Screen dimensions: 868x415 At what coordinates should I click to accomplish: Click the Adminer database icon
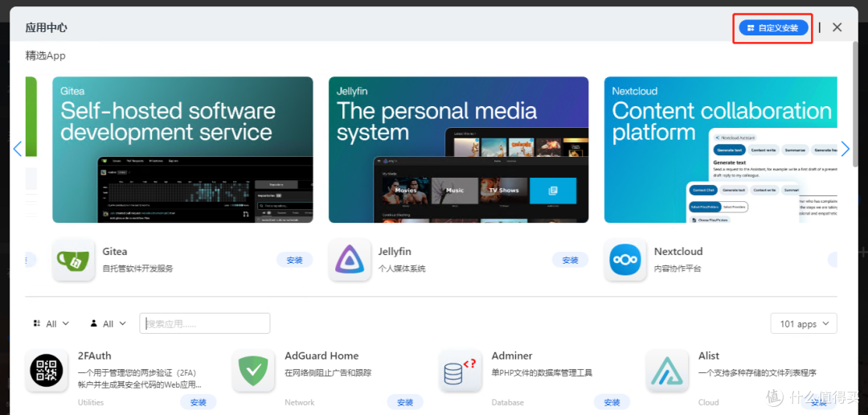coord(460,371)
